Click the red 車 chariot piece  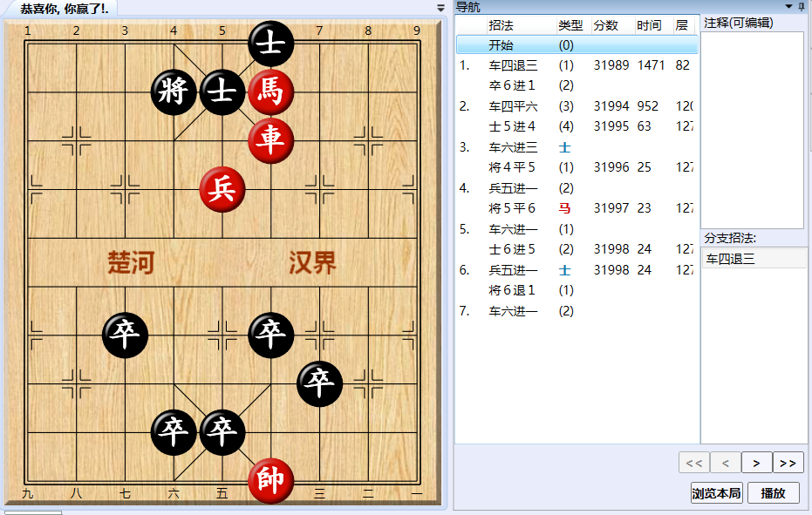271,141
